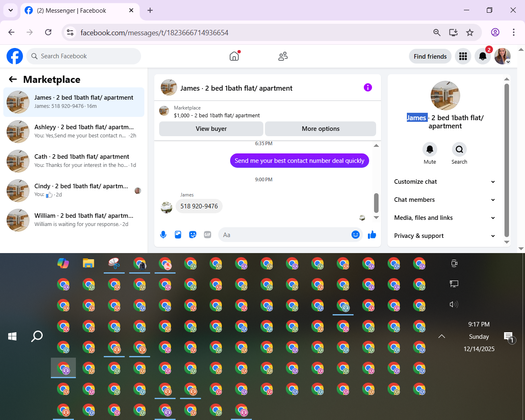
Task: Bookmark this page with the star icon
Action: click(x=470, y=32)
